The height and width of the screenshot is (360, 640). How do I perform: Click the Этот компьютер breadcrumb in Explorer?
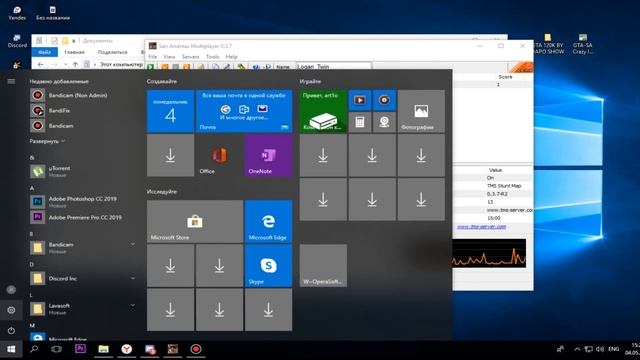click(x=121, y=64)
